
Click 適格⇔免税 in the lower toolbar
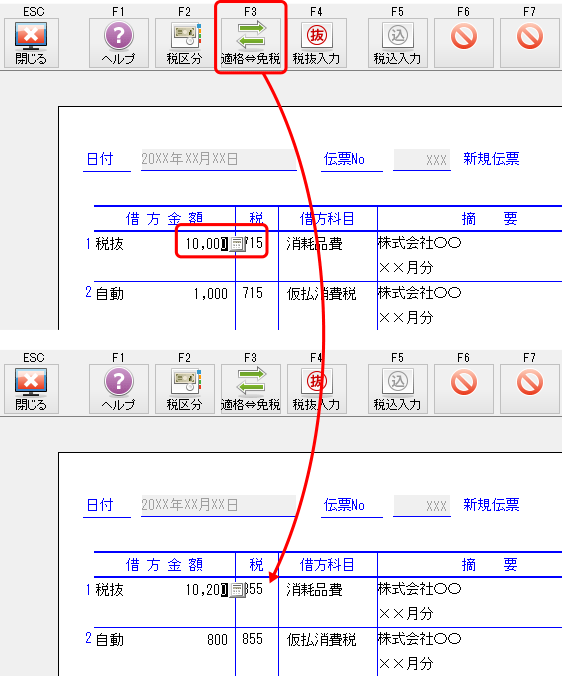point(250,389)
